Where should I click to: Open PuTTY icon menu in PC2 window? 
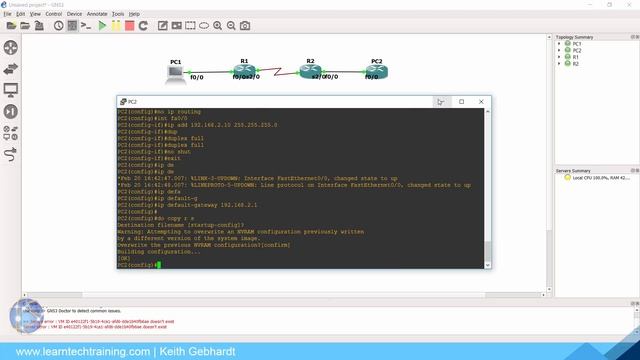(x=123, y=102)
